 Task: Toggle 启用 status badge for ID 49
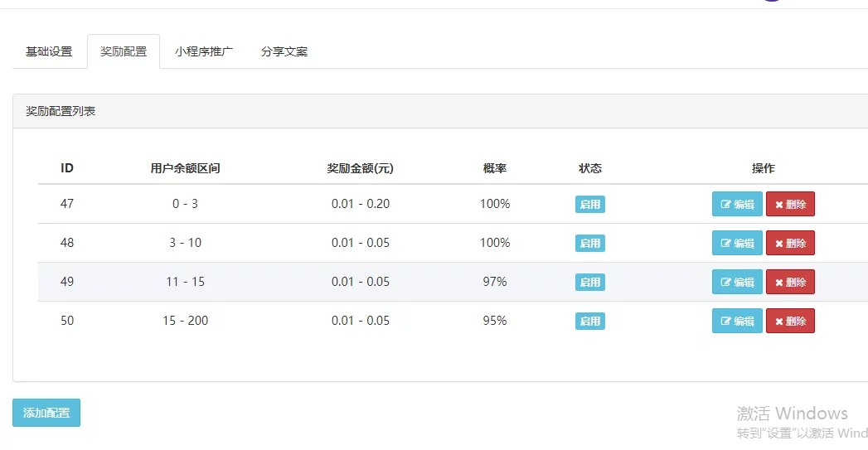coord(590,283)
